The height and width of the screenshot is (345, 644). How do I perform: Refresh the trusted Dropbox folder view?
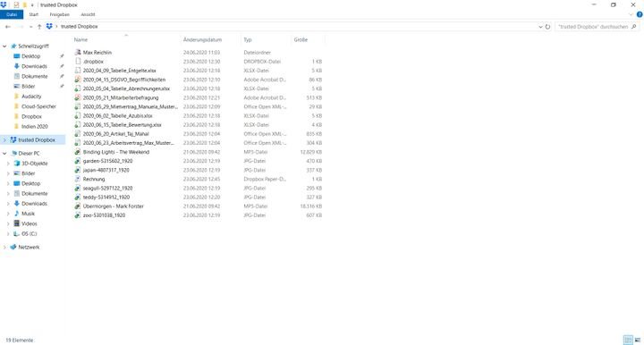(x=547, y=27)
